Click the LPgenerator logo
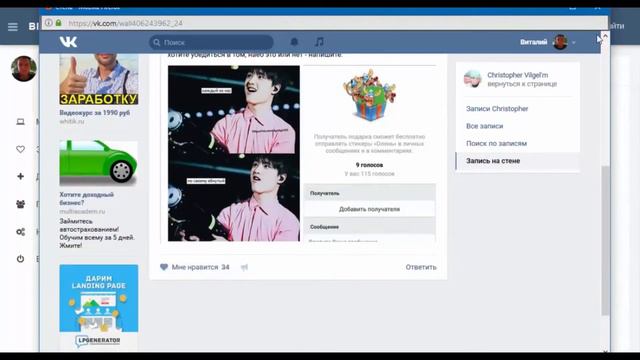The image size is (640, 360). coord(98,340)
